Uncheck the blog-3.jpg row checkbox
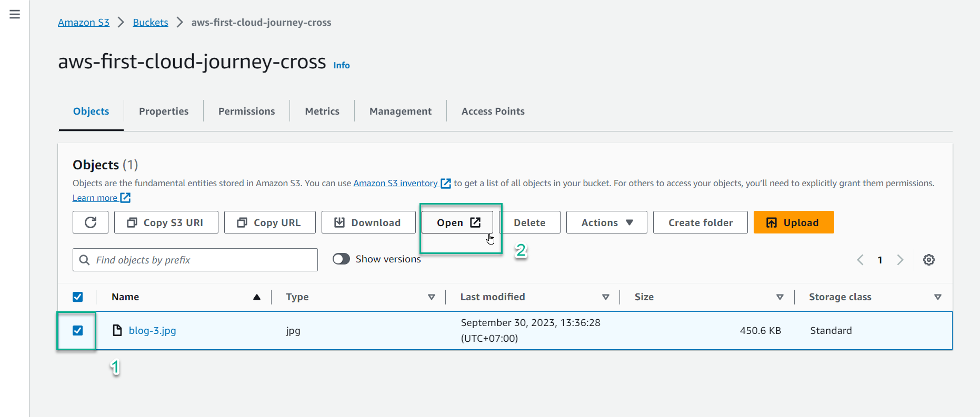Image resolution: width=980 pixels, height=417 pixels. click(78, 330)
